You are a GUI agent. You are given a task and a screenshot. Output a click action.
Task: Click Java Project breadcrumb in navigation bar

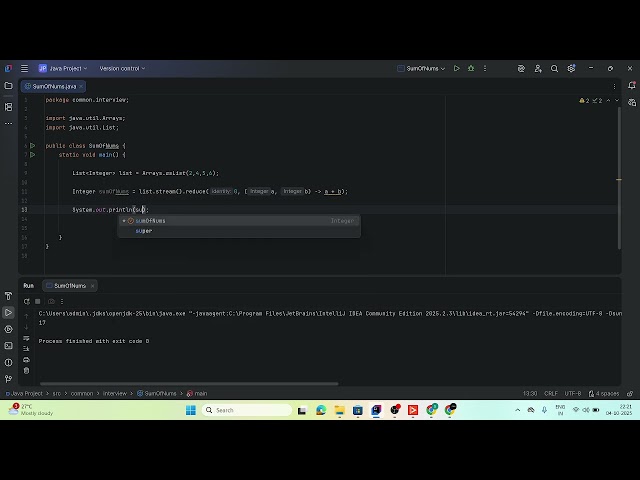pos(24,393)
